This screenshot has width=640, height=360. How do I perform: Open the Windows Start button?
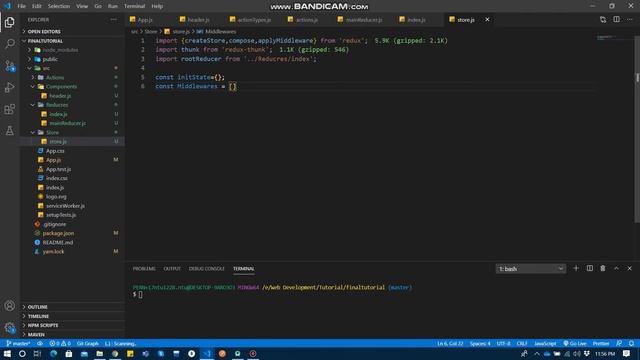tap(7, 353)
